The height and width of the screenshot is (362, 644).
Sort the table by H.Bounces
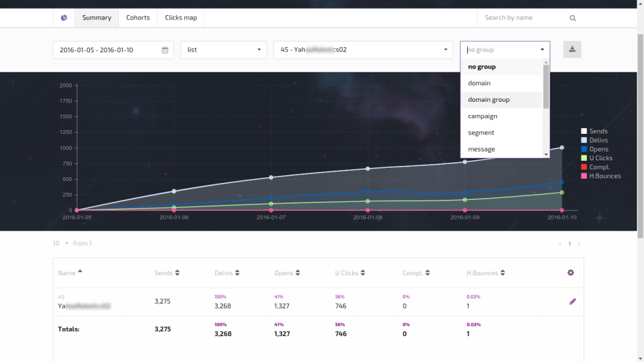[486, 273]
